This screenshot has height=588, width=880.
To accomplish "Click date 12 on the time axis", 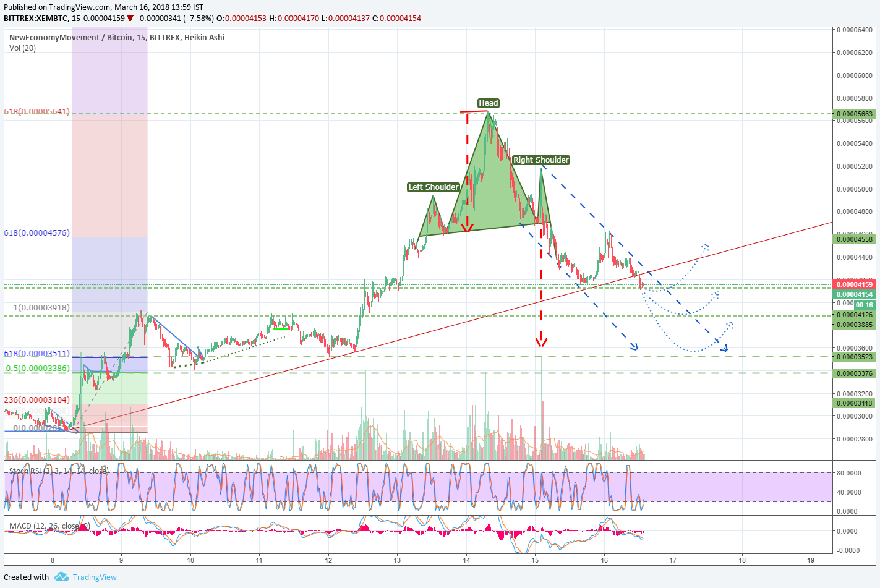I will tap(328, 560).
